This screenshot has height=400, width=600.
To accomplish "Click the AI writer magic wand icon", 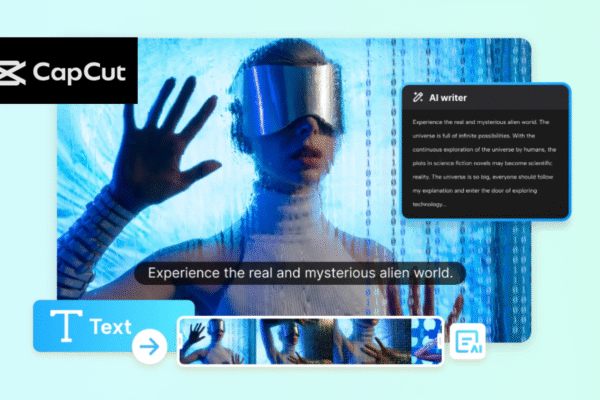I will click(x=417, y=97).
